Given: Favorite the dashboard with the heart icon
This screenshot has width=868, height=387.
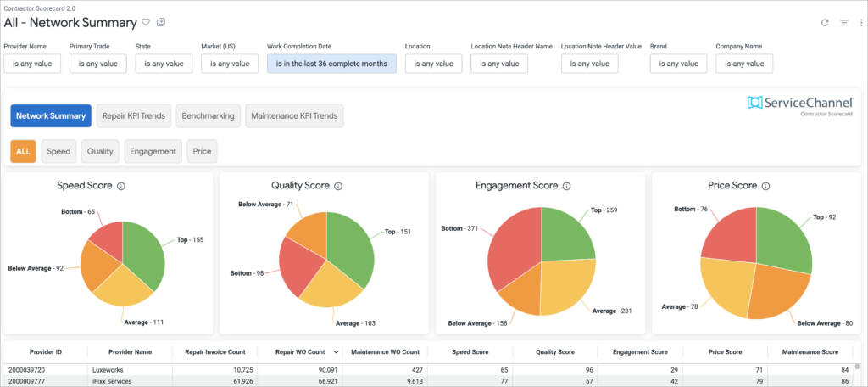Looking at the screenshot, I should [146, 22].
